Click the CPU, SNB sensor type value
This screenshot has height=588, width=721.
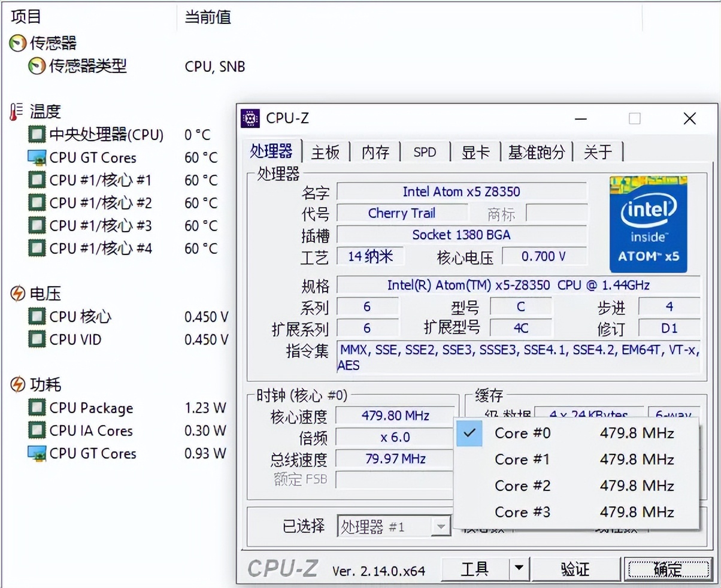215,66
